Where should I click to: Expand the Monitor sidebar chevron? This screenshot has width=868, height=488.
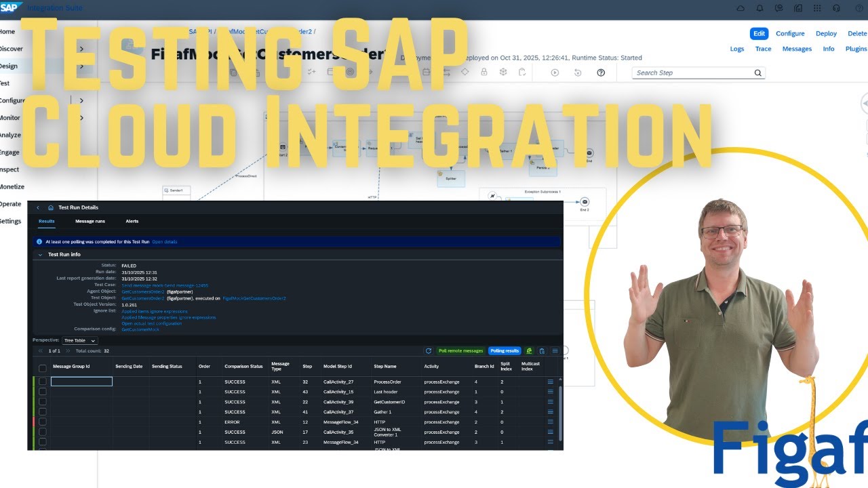(x=81, y=118)
